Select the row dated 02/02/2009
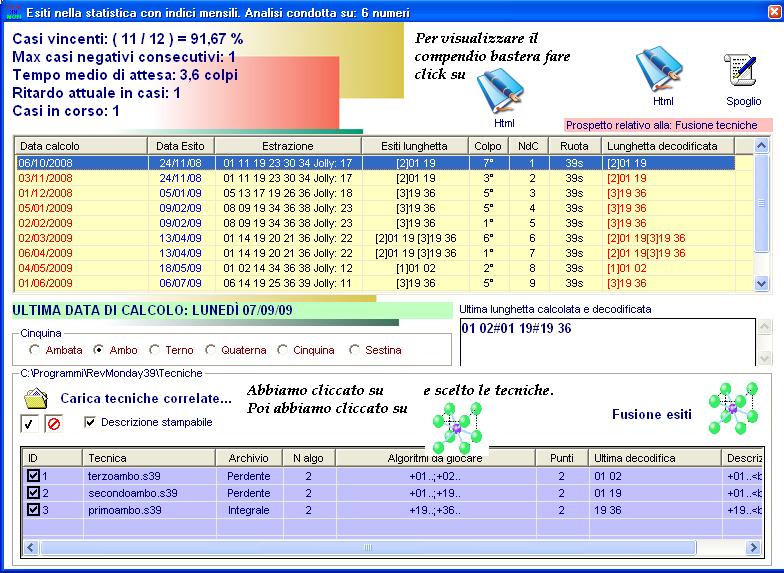The image size is (784, 573). click(384, 223)
